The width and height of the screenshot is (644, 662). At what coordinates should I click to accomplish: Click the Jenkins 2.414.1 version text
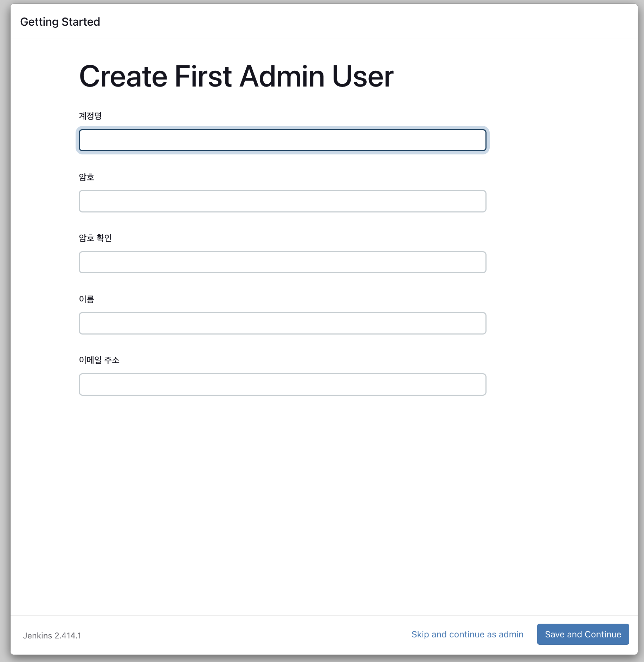coord(52,636)
